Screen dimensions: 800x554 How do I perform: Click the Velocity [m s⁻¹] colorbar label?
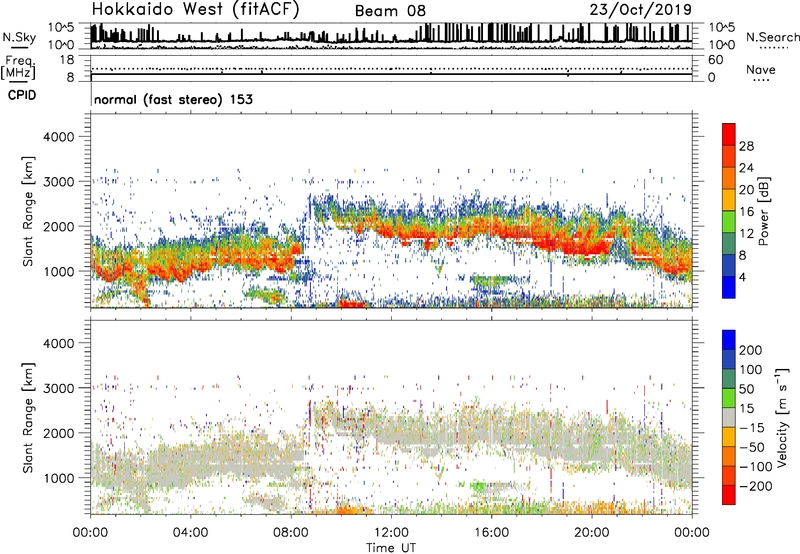(783, 418)
